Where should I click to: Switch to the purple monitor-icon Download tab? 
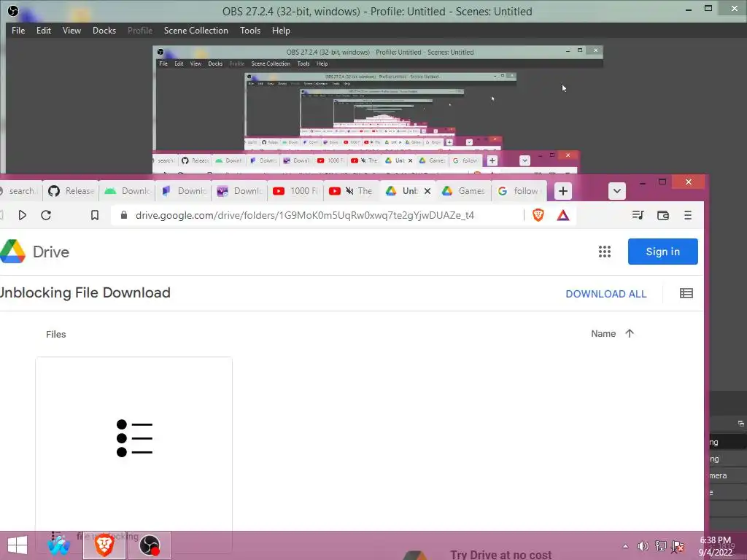[239, 191]
